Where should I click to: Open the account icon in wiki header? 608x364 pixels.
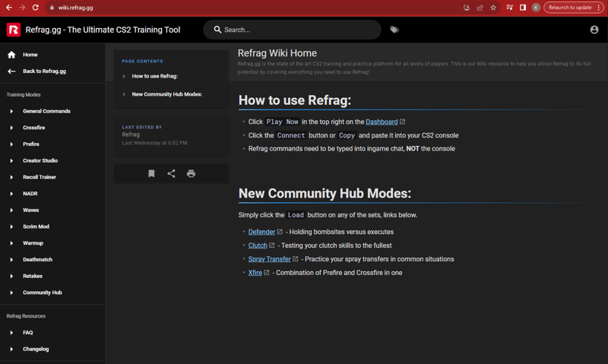tap(594, 30)
